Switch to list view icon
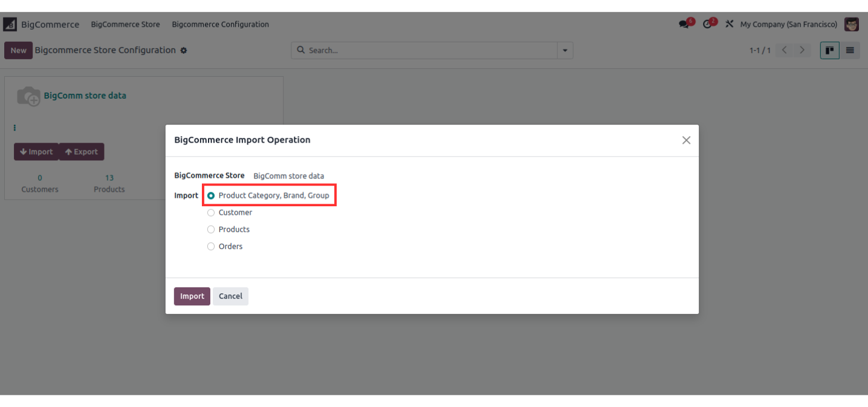 coord(849,50)
